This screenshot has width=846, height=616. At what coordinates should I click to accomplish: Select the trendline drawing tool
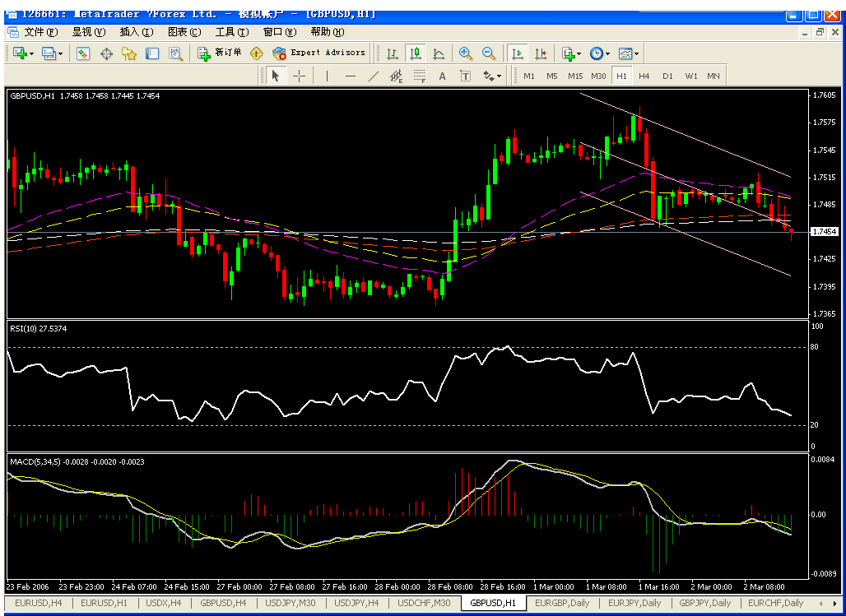coord(373,76)
